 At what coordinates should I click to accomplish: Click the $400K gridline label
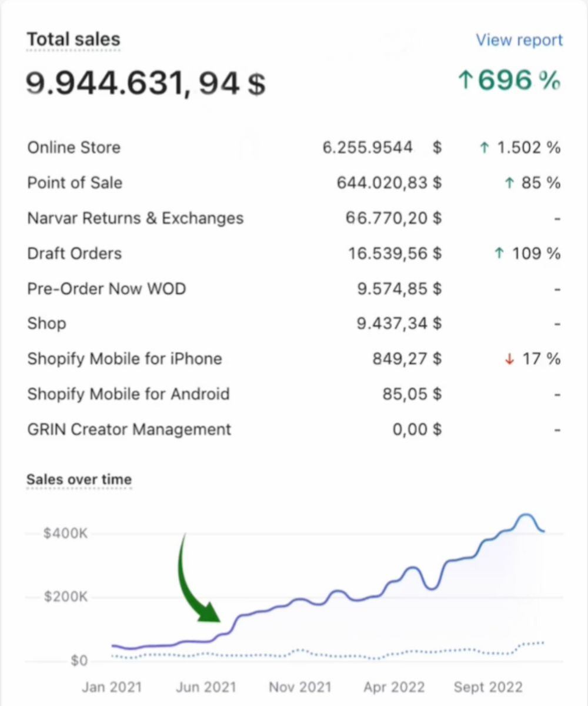click(65, 534)
